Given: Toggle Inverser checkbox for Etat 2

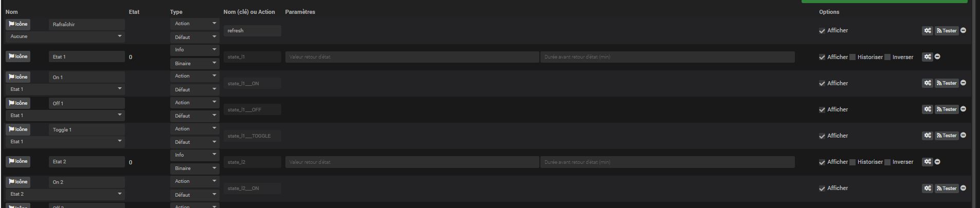Looking at the screenshot, I should (887, 162).
